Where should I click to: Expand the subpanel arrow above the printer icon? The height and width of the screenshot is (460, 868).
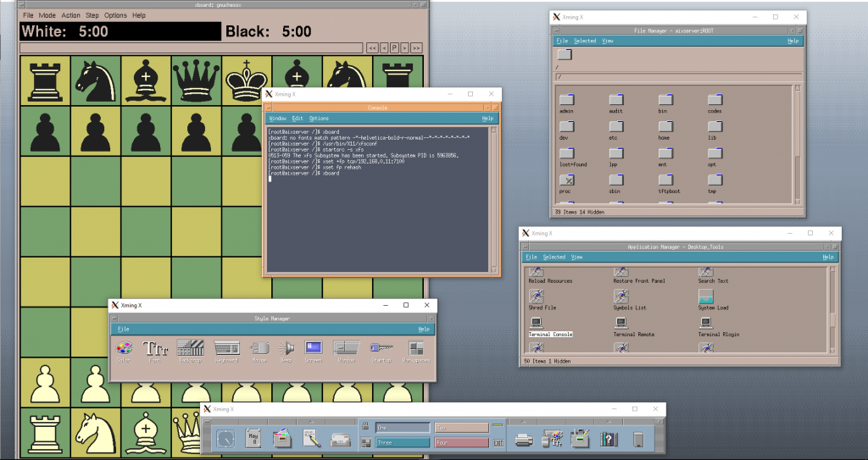tap(524, 421)
